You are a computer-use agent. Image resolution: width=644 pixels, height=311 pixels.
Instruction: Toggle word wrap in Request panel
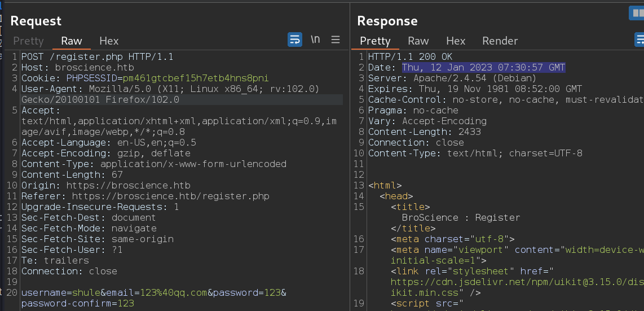click(x=295, y=40)
